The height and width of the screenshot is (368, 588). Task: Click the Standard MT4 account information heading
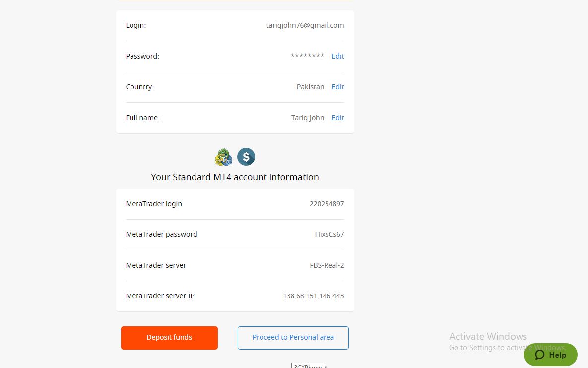click(x=235, y=177)
